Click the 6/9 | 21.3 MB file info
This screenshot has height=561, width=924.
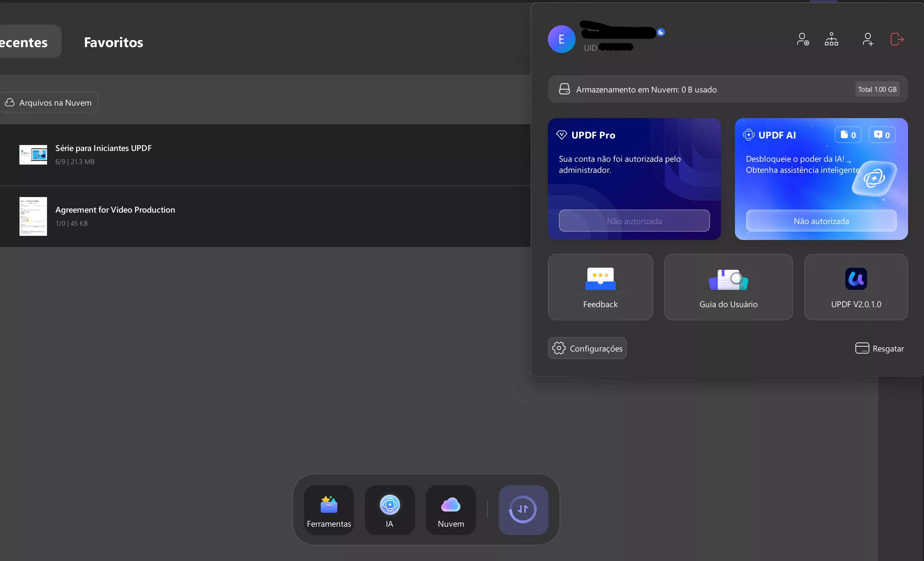[x=75, y=162]
